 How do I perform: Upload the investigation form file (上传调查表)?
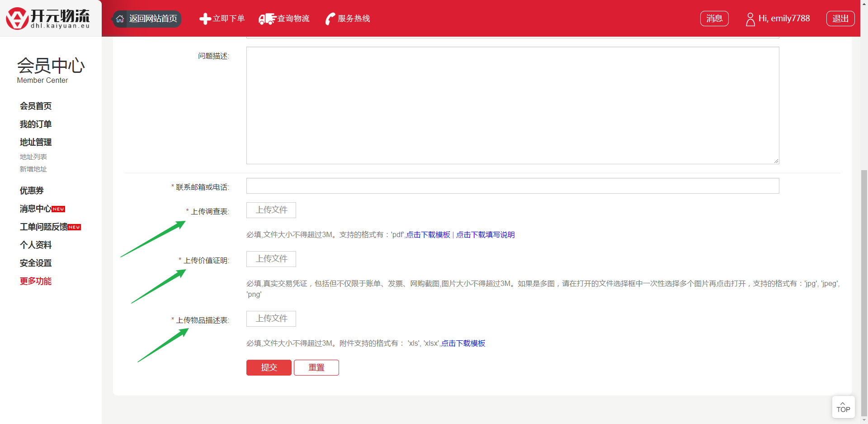271,210
